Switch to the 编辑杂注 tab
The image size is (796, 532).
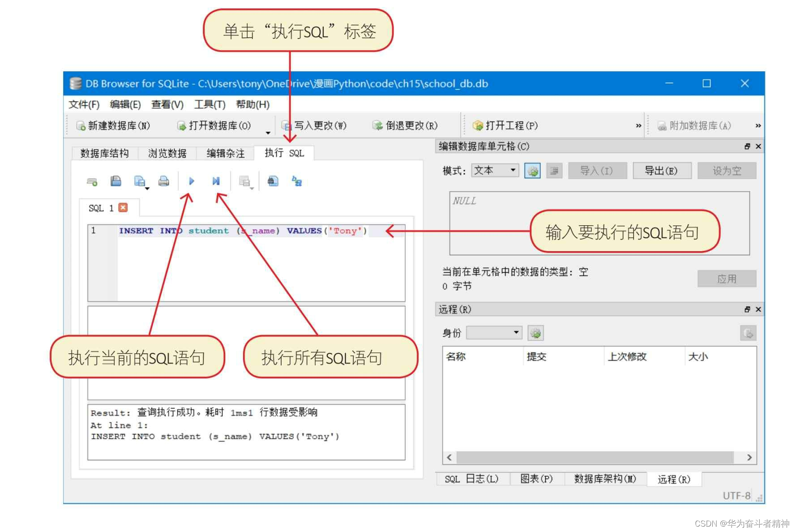[x=226, y=153]
